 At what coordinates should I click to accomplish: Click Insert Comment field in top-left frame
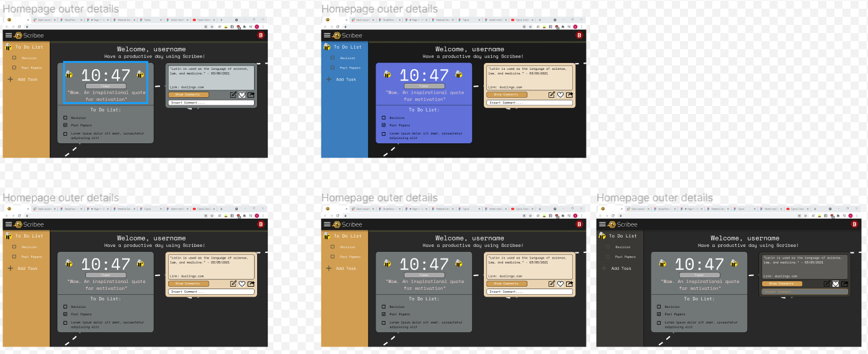(212, 102)
